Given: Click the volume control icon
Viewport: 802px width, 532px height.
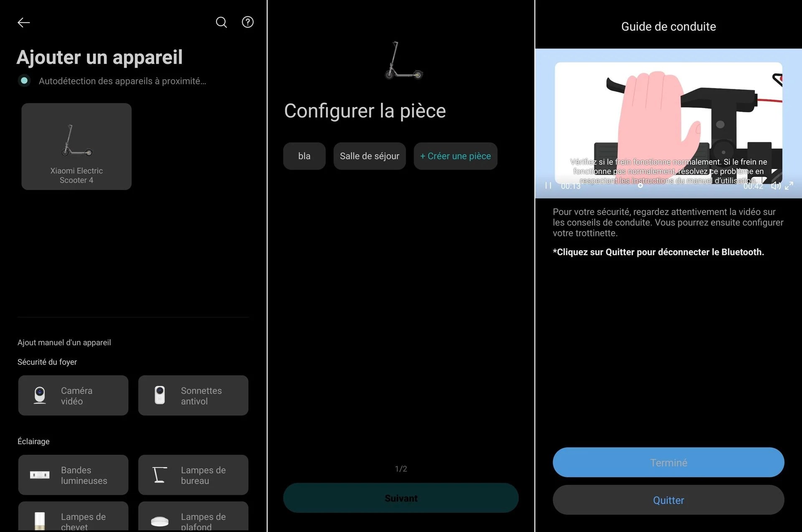Looking at the screenshot, I should (x=776, y=186).
